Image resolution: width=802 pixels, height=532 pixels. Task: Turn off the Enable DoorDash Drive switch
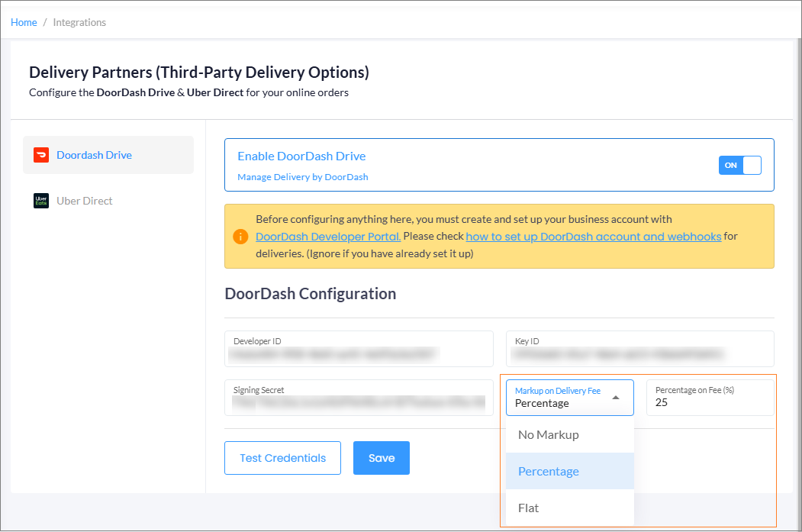[x=739, y=165]
